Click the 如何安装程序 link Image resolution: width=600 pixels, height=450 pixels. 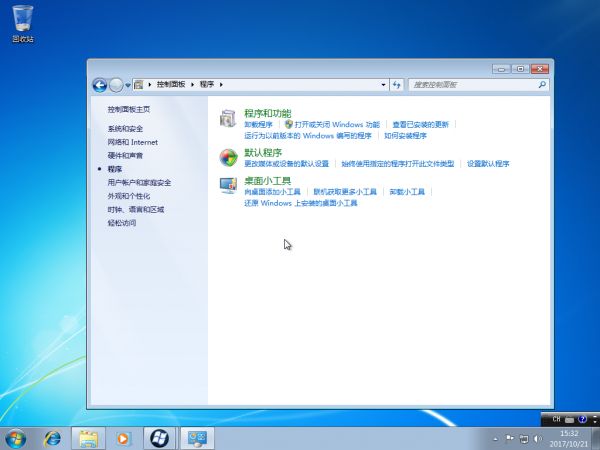click(x=405, y=136)
